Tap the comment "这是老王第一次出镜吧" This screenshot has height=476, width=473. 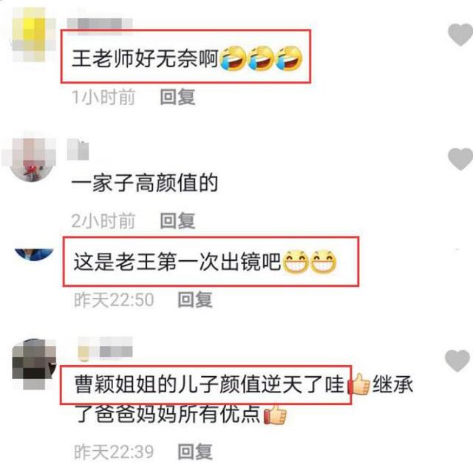[x=177, y=262]
